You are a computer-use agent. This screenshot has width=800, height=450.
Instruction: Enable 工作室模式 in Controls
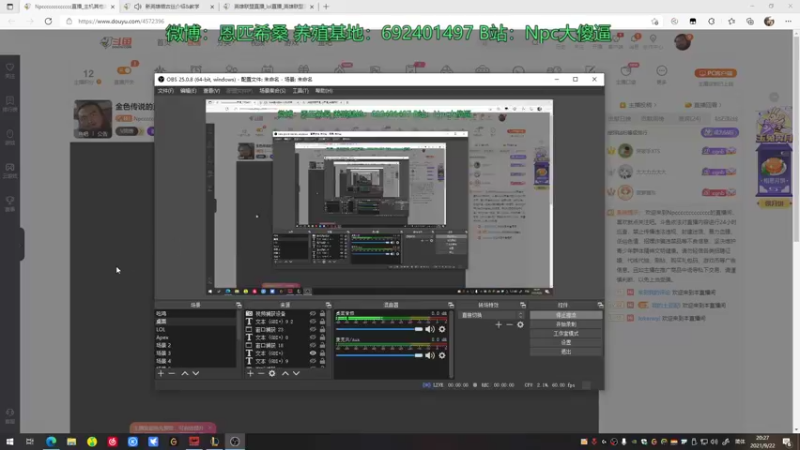point(566,334)
